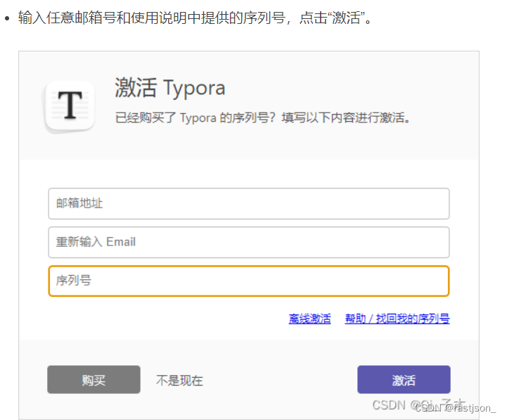The image size is (507, 420).
Task: Click the 激活 Typora heading text
Action: point(170,88)
